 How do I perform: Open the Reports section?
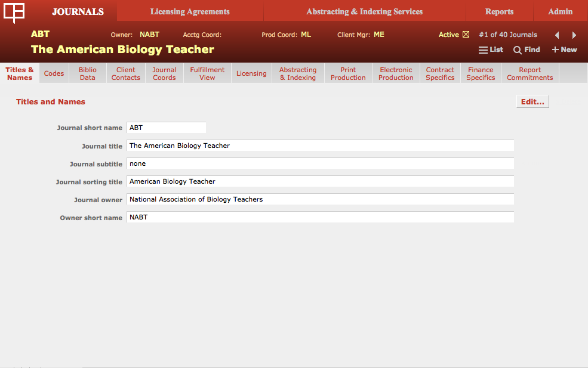click(x=500, y=11)
